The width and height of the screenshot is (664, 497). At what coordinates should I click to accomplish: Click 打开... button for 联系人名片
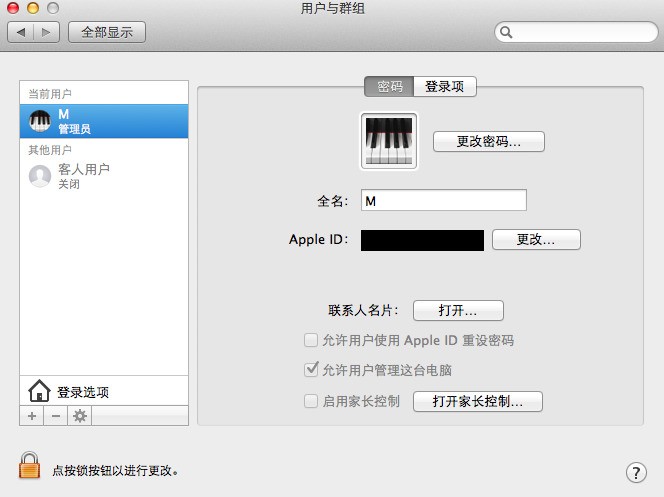click(458, 311)
